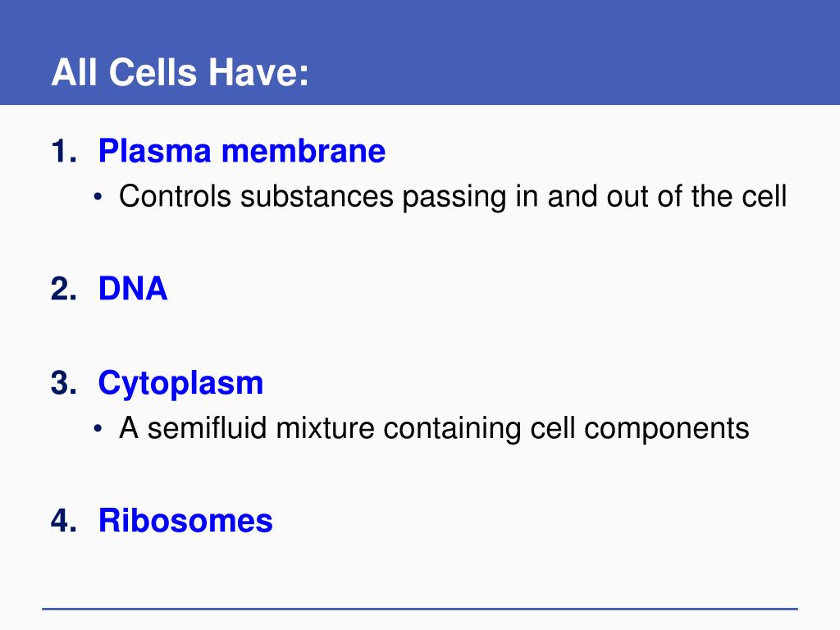Click the word 'containing' in Cytoplasm bullet
Screen dimensions: 840x630
(452, 430)
